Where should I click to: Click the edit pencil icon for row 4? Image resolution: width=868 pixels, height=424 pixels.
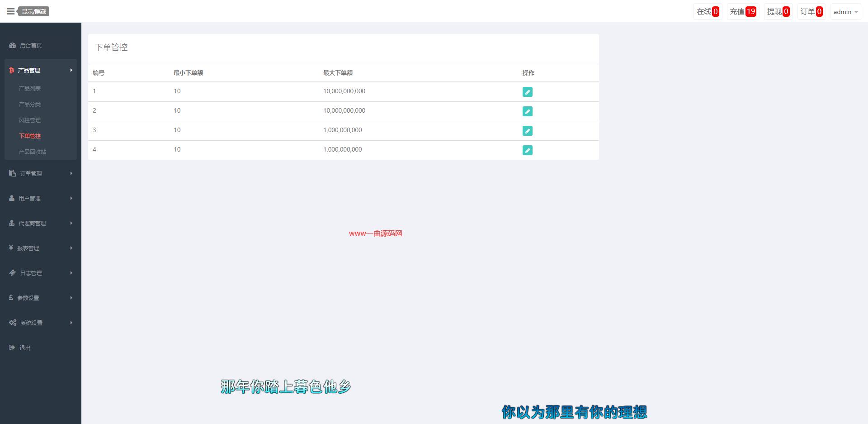click(527, 150)
